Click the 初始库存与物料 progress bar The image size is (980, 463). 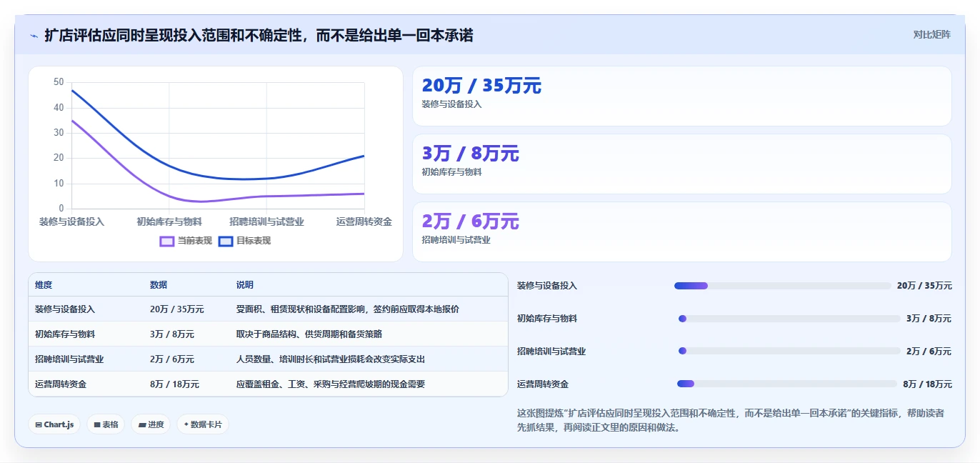(x=789, y=319)
